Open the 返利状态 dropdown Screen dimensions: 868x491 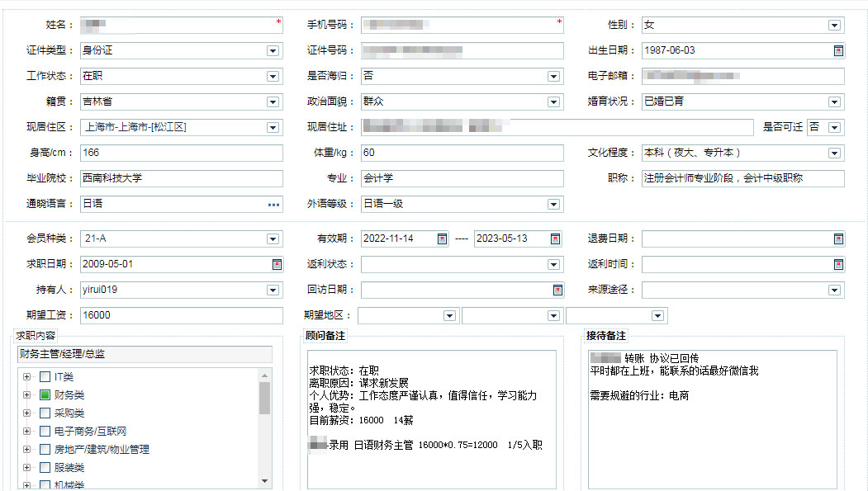[x=553, y=264]
